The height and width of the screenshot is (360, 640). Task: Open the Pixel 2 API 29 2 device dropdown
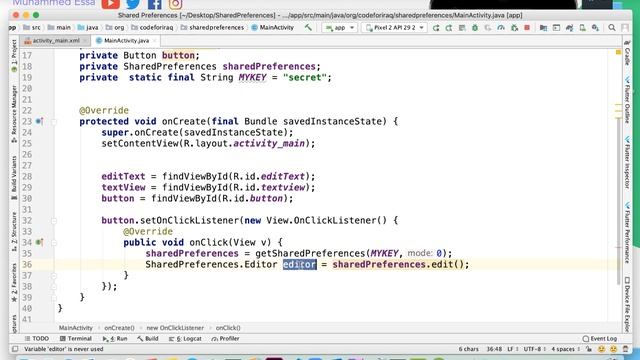click(394, 28)
